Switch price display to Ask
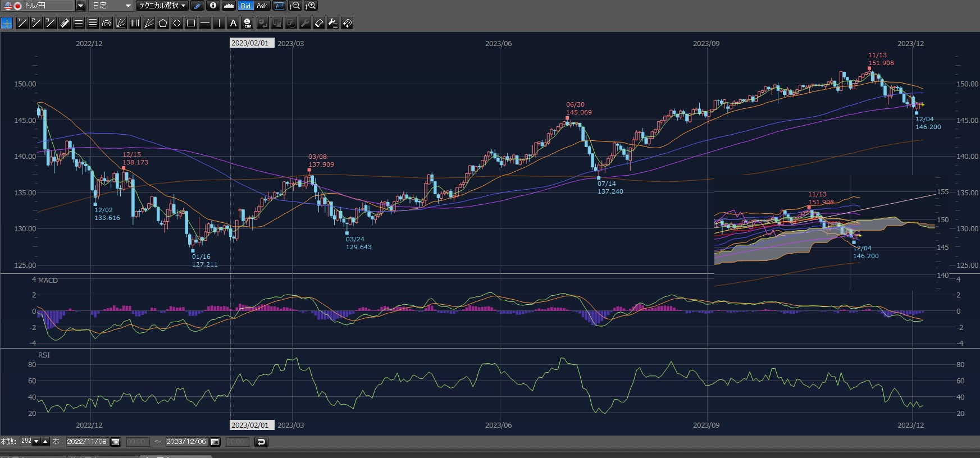Viewport: 980px width, 458px height. (262, 6)
